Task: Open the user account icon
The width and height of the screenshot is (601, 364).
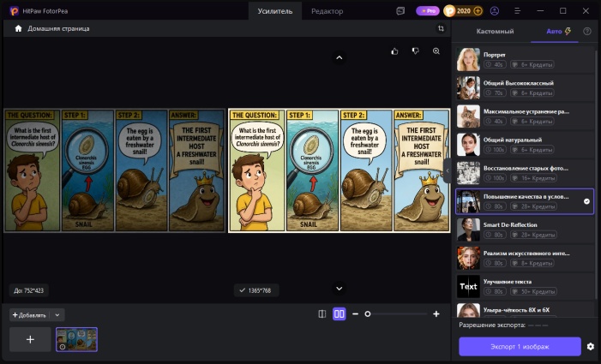Action: tap(495, 11)
